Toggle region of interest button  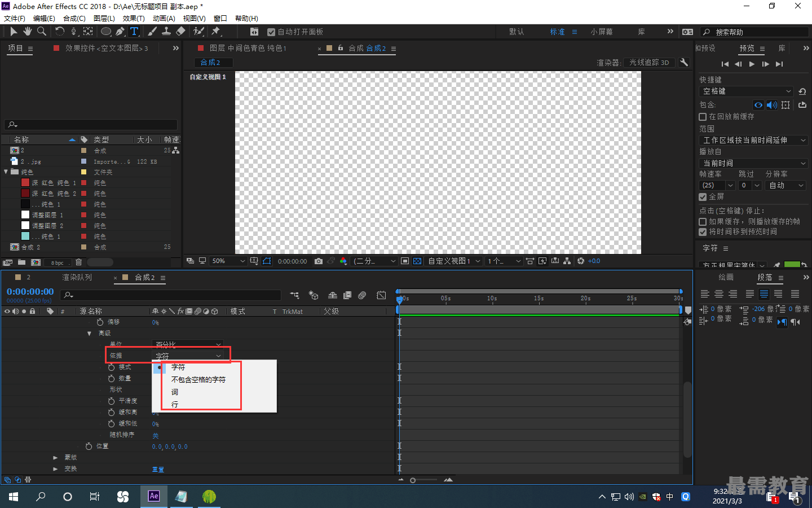pos(405,261)
